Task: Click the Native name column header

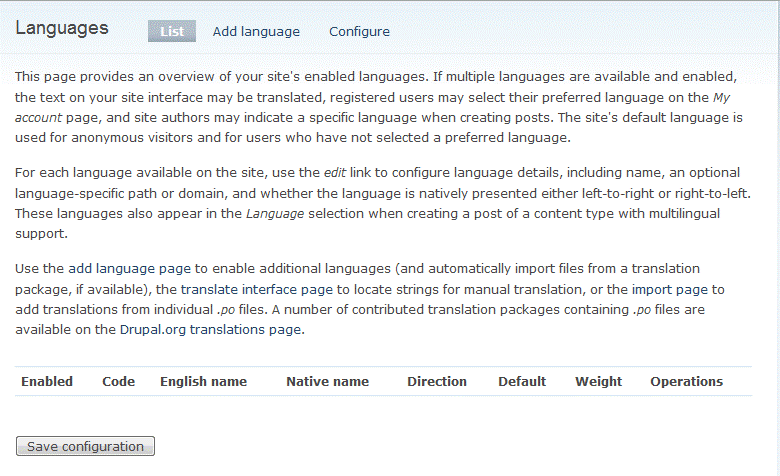Action: (327, 381)
